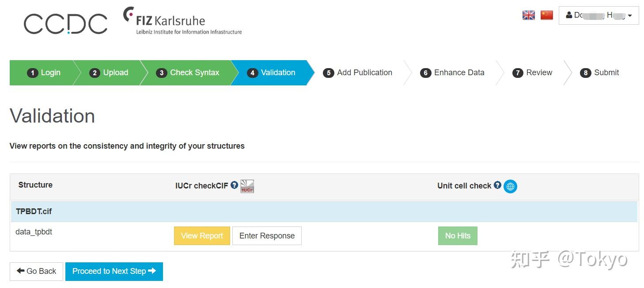The width and height of the screenshot is (644, 288).
Task: Switch language with the Chinese flag icon
Action: [547, 15]
